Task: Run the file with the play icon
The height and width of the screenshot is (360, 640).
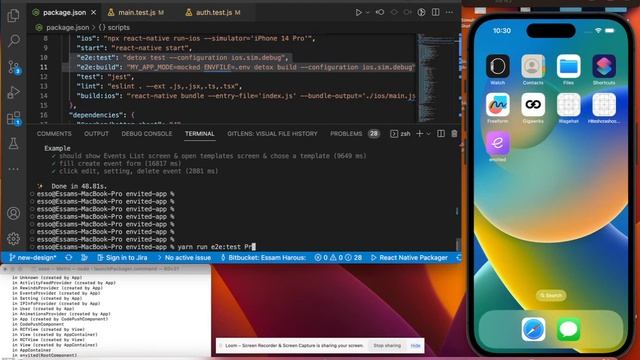Action: [358, 12]
